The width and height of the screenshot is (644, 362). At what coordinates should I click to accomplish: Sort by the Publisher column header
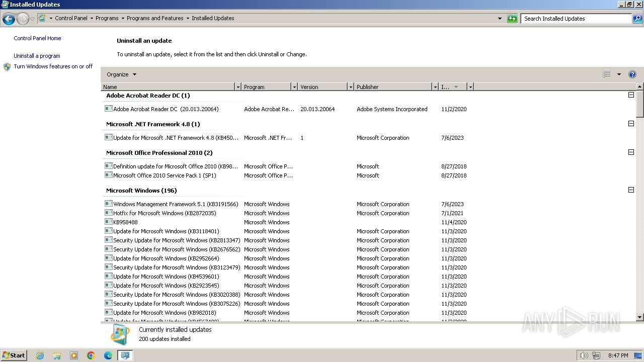click(393, 87)
